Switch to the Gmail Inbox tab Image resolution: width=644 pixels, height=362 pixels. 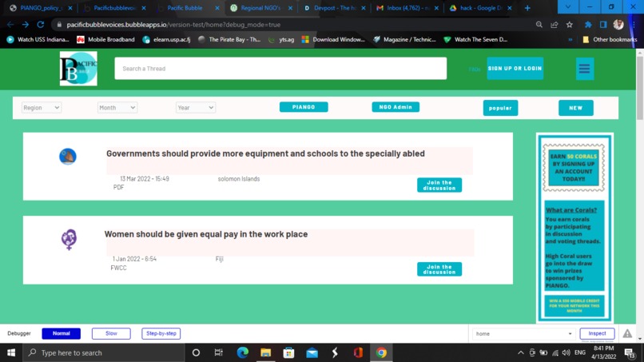(x=408, y=8)
